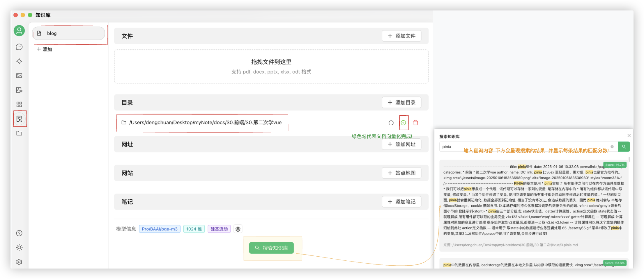Click 添加 to add knowledge base
This screenshot has width=644, height=279.
click(45, 49)
